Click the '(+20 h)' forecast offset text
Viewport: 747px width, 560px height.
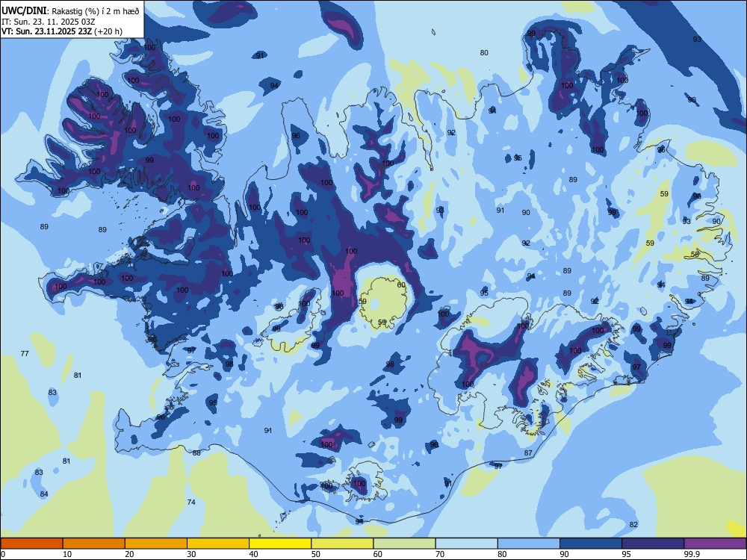tap(108, 31)
